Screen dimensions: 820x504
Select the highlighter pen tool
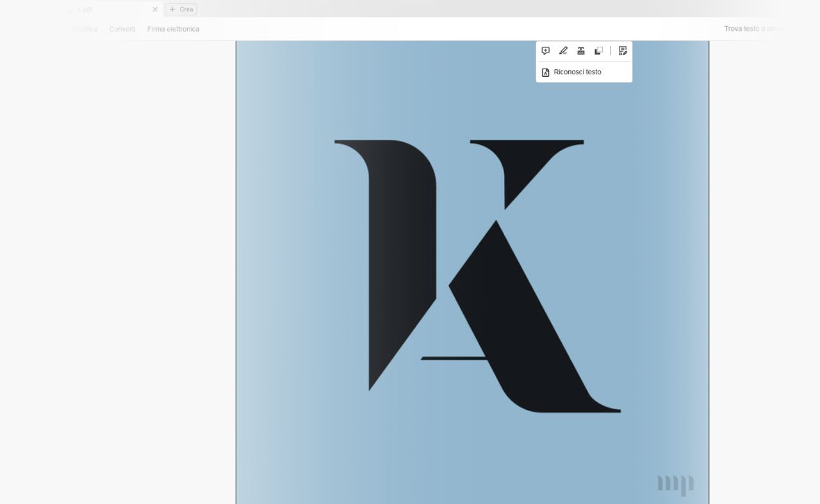coord(563,51)
